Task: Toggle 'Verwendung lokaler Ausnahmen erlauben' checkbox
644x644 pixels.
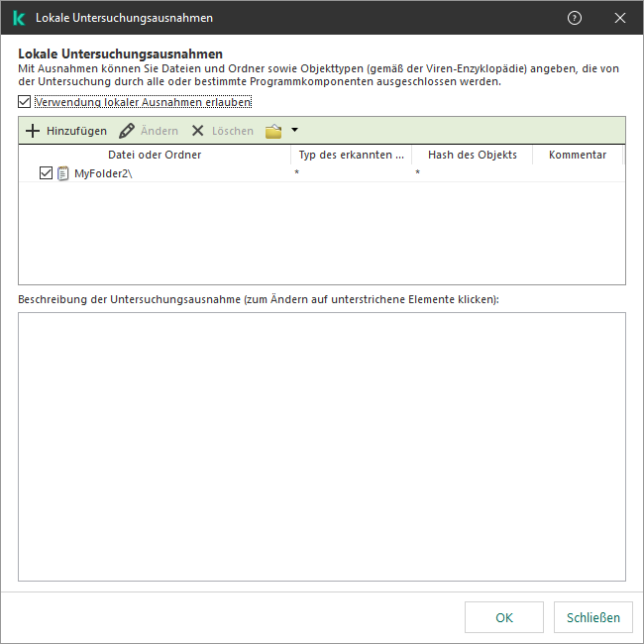Action: 25,102
